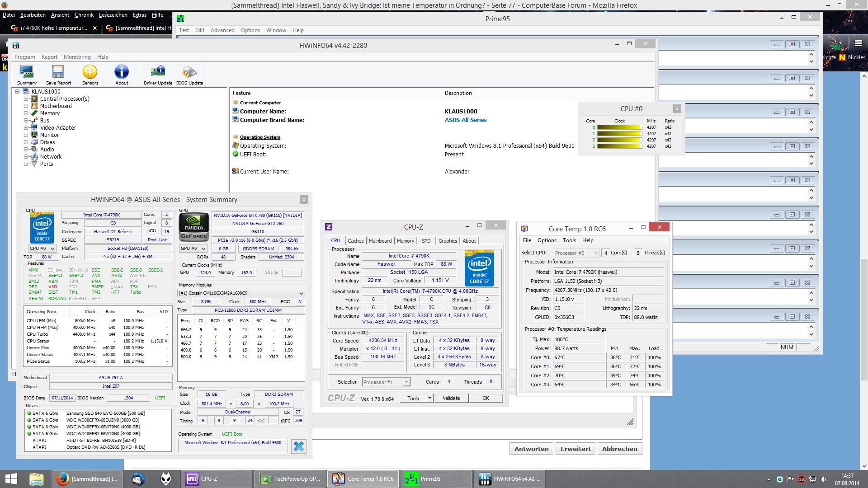Viewport: 868px width, 488px height.
Task: Click the Validate button in CPU-Z
Action: (x=451, y=398)
